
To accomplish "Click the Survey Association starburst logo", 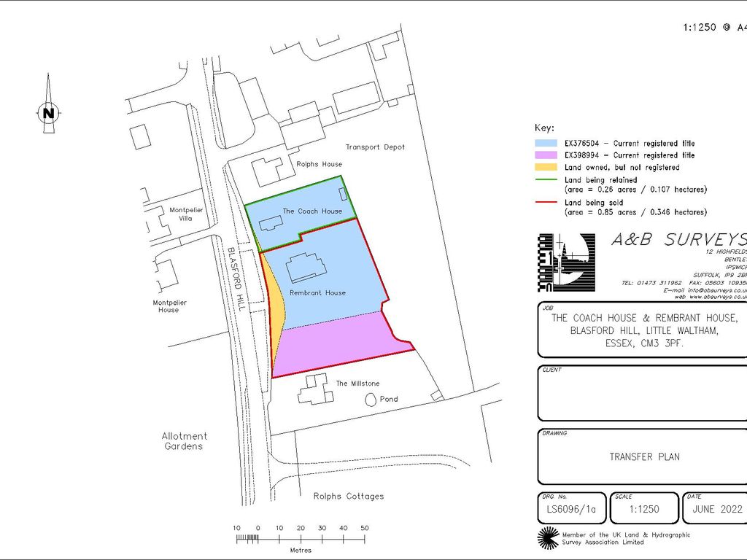I will pos(547,538).
